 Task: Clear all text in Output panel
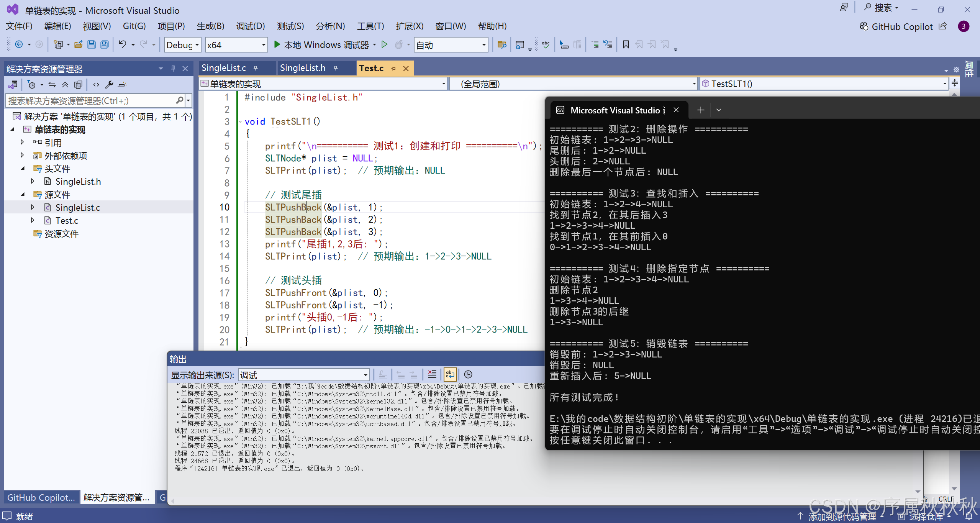tap(432, 374)
